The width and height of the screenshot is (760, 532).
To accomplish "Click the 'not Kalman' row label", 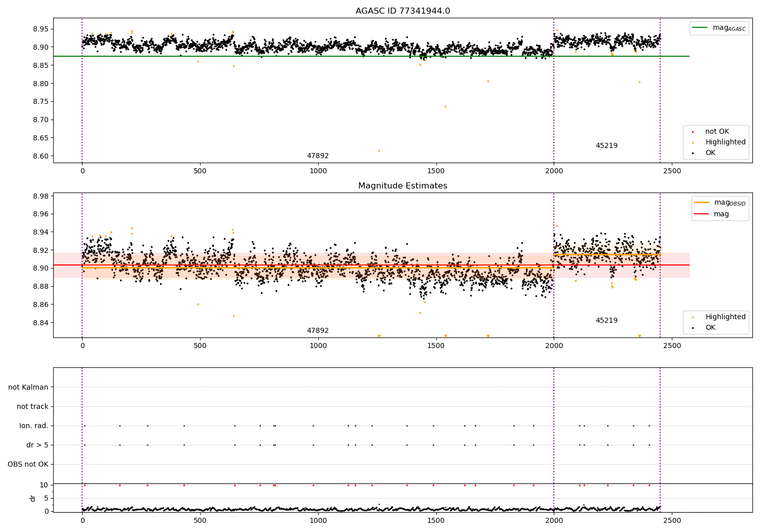I will tap(28, 388).
